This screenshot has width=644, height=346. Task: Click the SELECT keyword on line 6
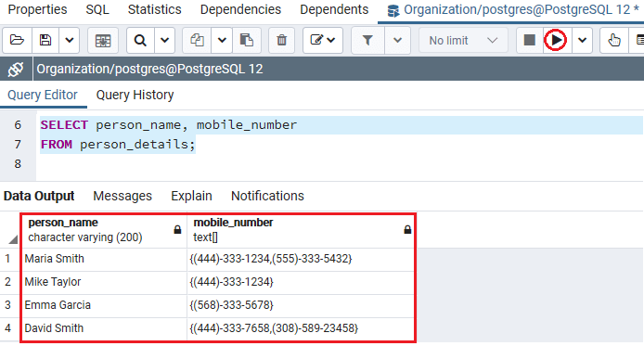pyautogui.click(x=64, y=125)
